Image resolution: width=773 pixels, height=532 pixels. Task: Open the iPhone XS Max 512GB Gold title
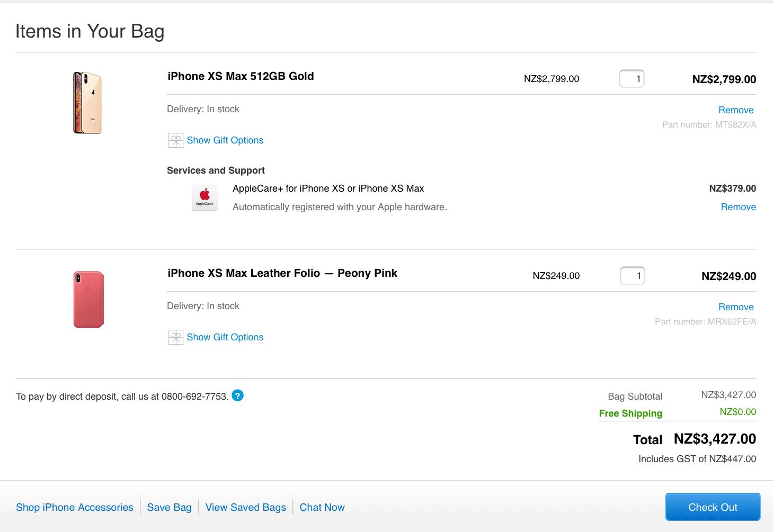pyautogui.click(x=241, y=76)
